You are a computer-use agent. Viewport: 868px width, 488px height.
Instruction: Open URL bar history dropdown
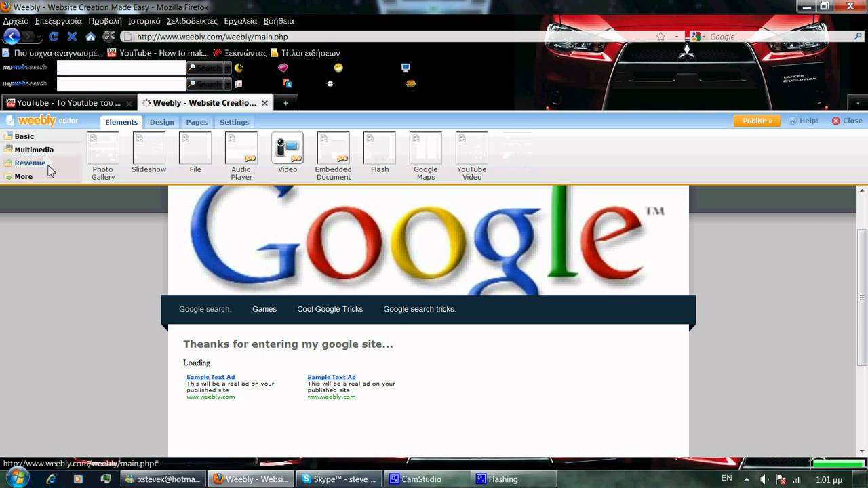677,37
